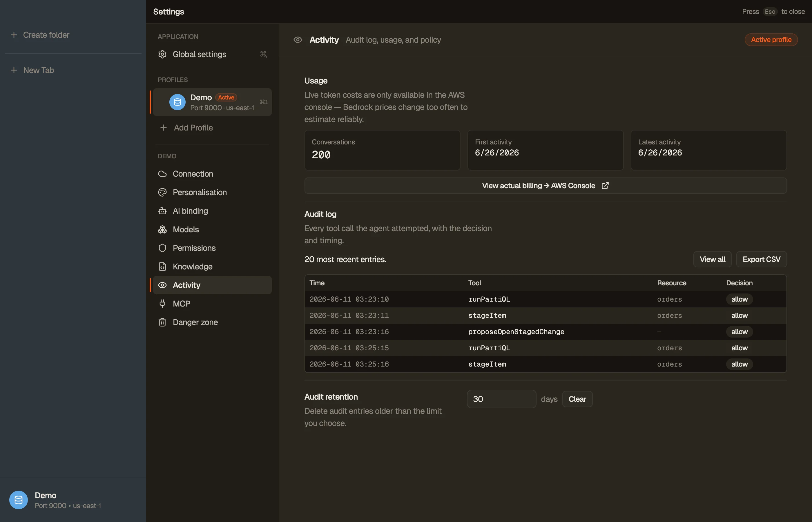
Task: Click allow decision for proposeOpenStagedChange
Action: click(x=739, y=332)
